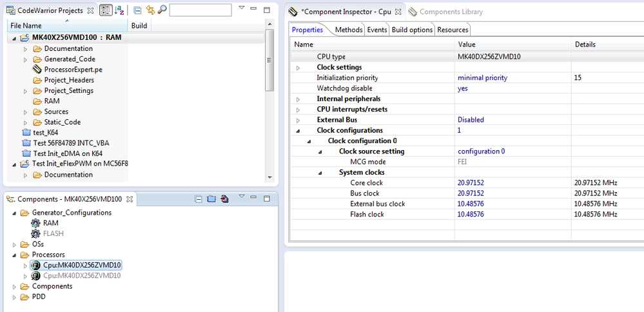Image resolution: width=644 pixels, height=312 pixels.
Task: Select the test_K64 project icon
Action: click(x=26, y=132)
